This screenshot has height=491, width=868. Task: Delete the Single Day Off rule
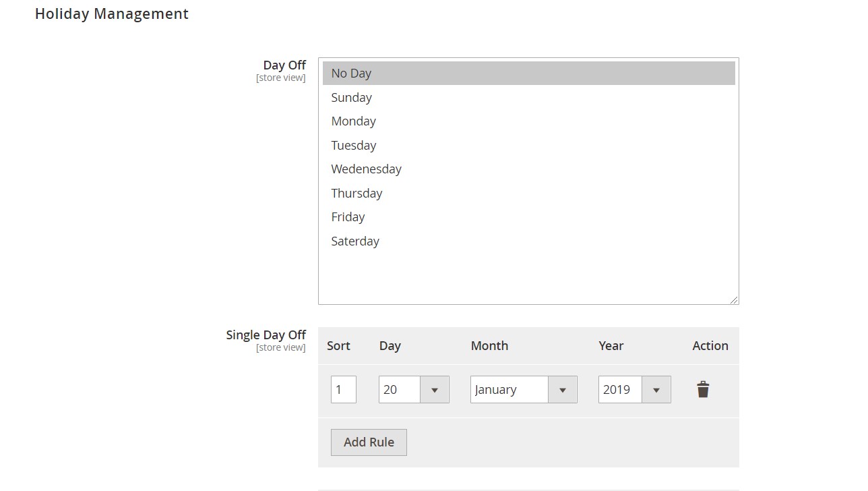703,389
